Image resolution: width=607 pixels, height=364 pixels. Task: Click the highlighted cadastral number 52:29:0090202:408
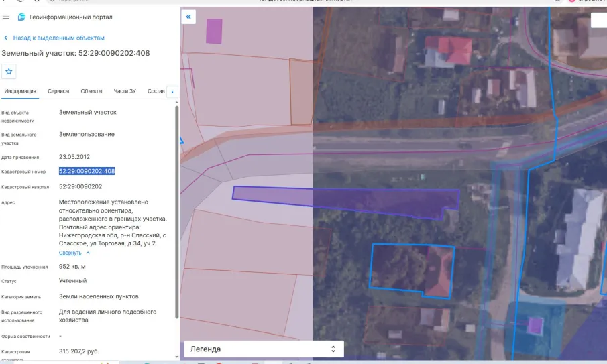(87, 171)
